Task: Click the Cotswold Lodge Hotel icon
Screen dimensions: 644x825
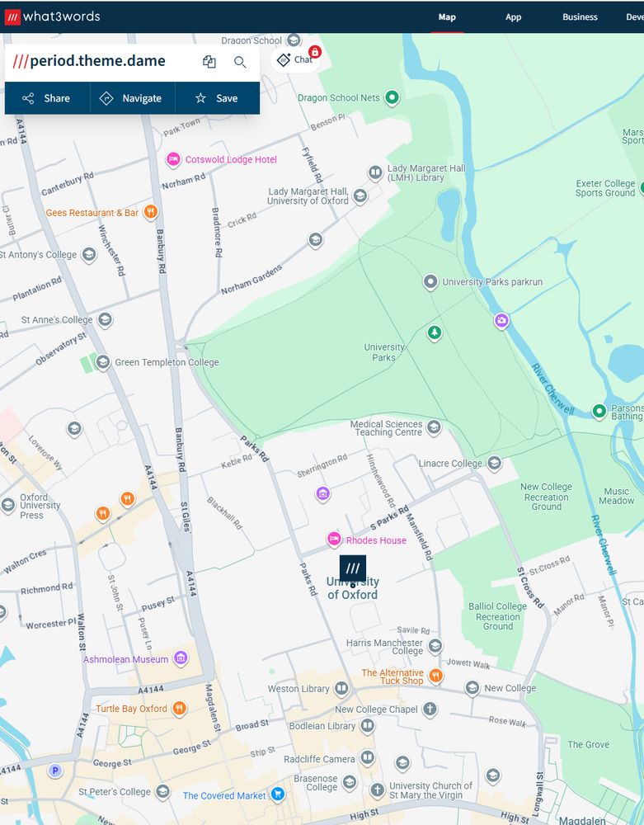Action: 173,159
